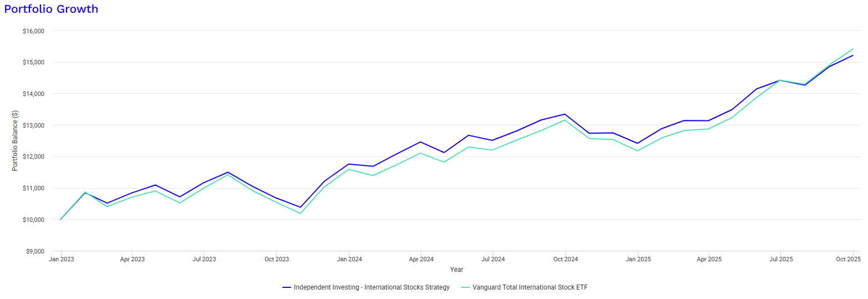
Task: Click the Portfolio Balance ($) axis title
Action: tap(16, 140)
